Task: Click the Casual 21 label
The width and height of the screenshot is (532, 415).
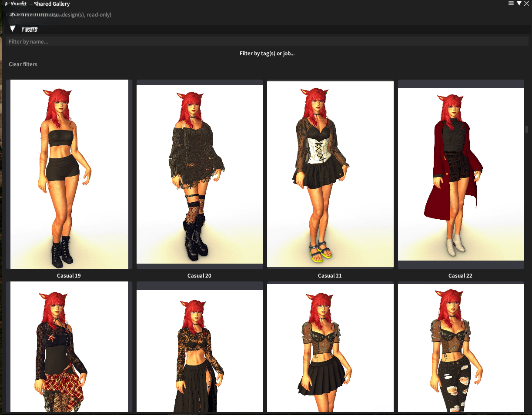Action: pyautogui.click(x=330, y=276)
